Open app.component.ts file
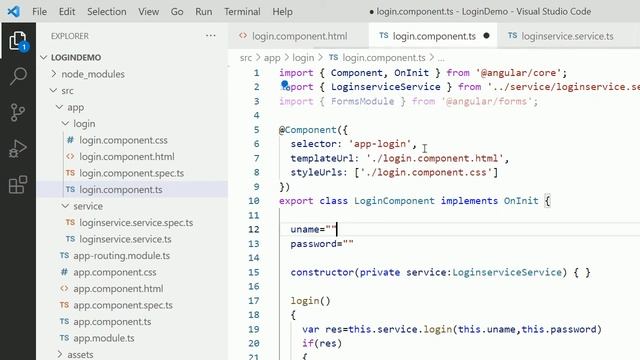Screen dimensions: 640x360 pos(112,322)
